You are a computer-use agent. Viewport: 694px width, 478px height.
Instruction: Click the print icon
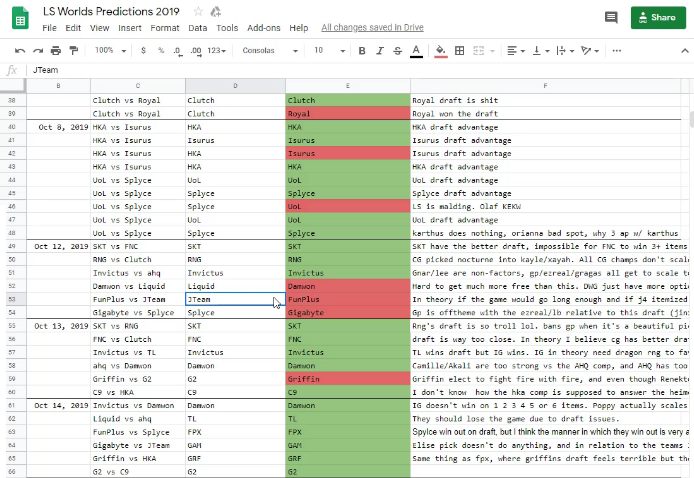click(56, 51)
